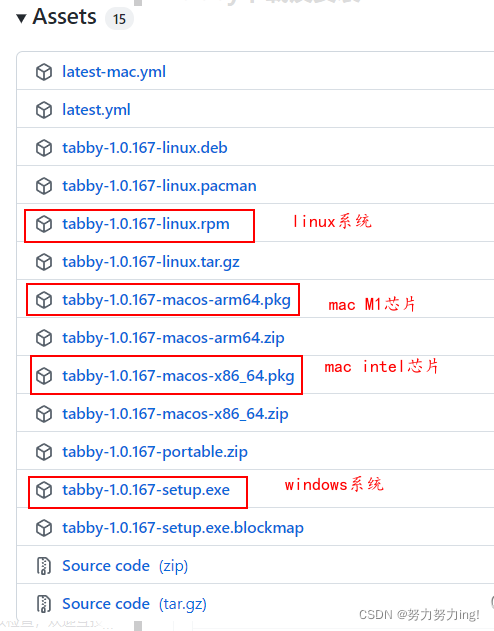
Task: Click the zip file icon beside Source code (tar.gz)
Action: click(44, 604)
